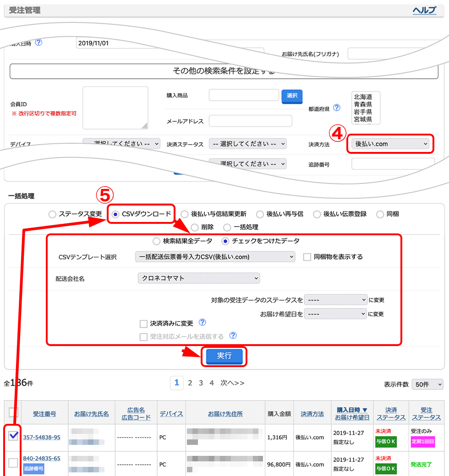Sort by 広告名 column header
Image resolution: width=449 pixels, height=476 pixels.
(x=136, y=410)
